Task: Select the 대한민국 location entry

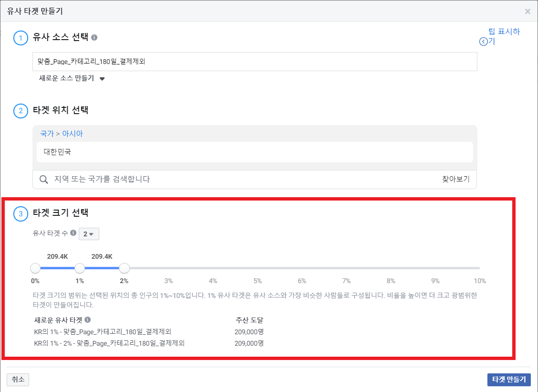Action: coord(254,152)
